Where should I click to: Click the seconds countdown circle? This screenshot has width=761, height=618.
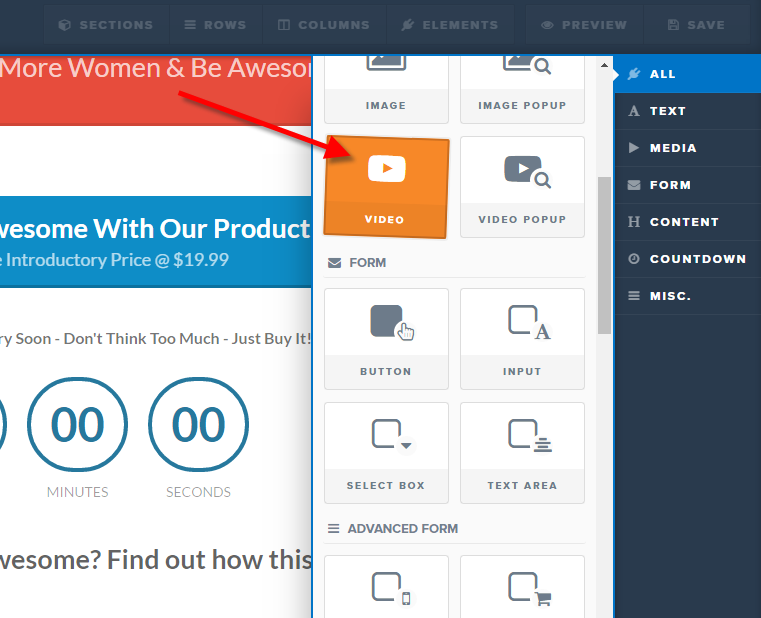click(199, 425)
